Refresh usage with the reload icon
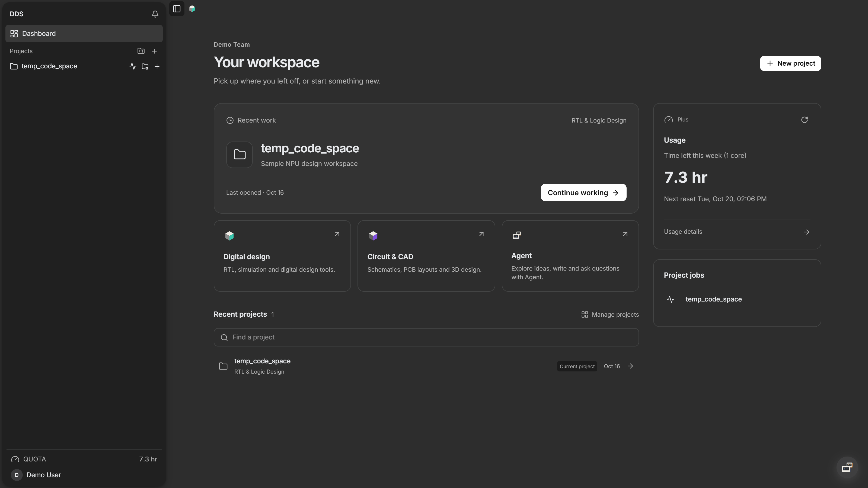 [804, 120]
